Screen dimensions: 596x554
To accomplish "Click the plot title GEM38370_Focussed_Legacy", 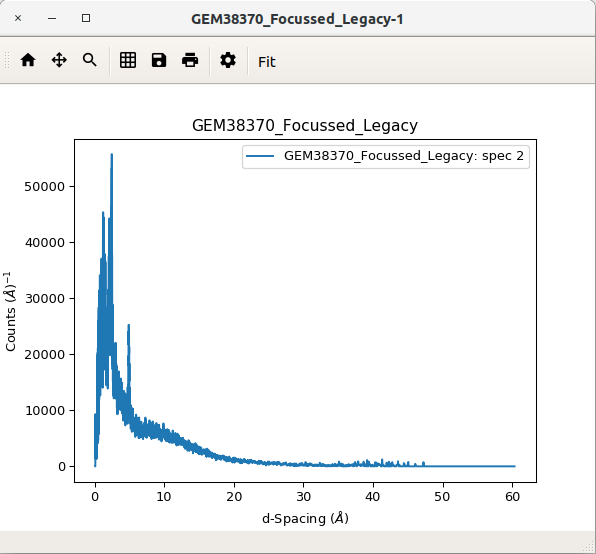I will (305, 125).
